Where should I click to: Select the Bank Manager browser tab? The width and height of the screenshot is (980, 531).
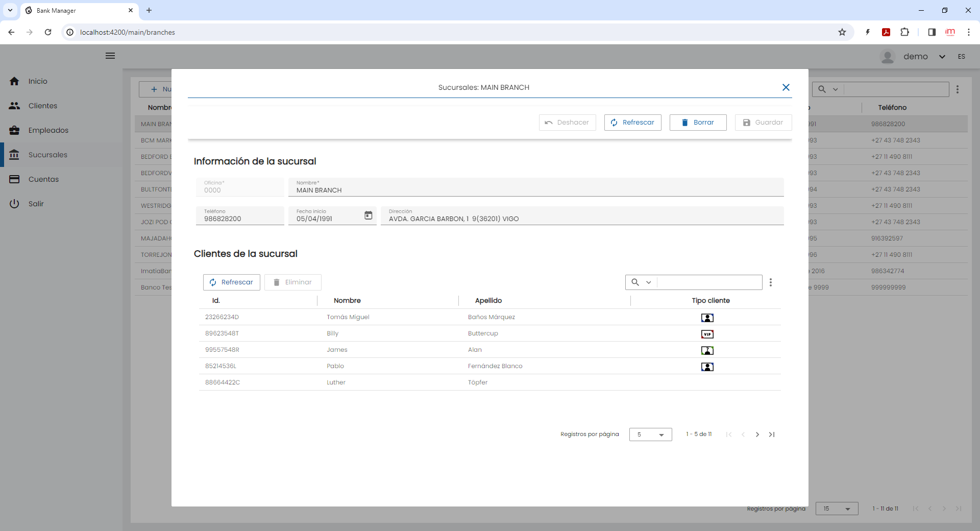click(79, 10)
